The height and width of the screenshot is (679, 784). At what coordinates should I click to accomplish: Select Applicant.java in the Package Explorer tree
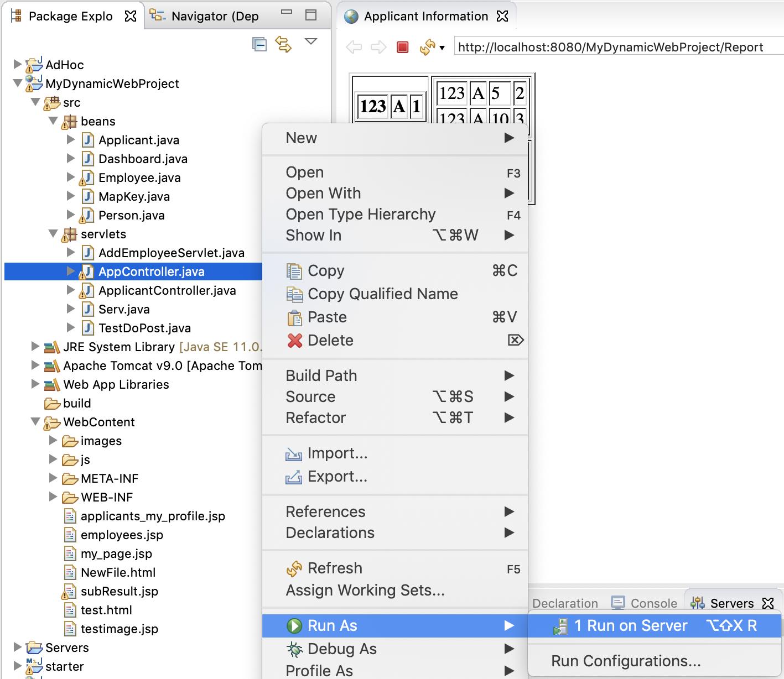[x=138, y=140]
